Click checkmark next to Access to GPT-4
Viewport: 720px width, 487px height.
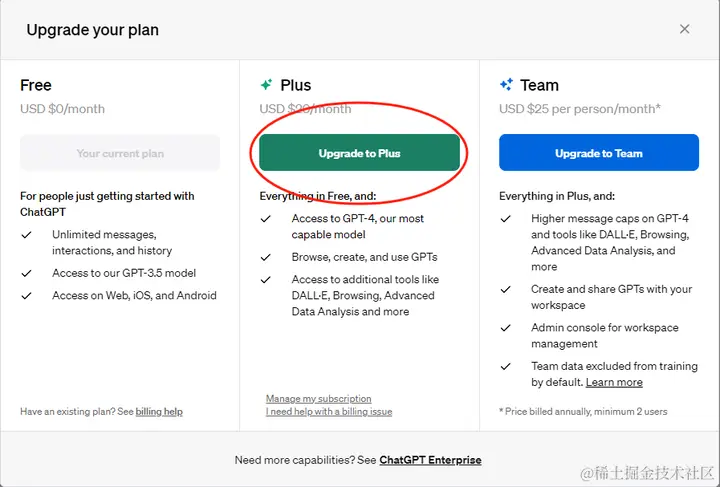tap(266, 218)
